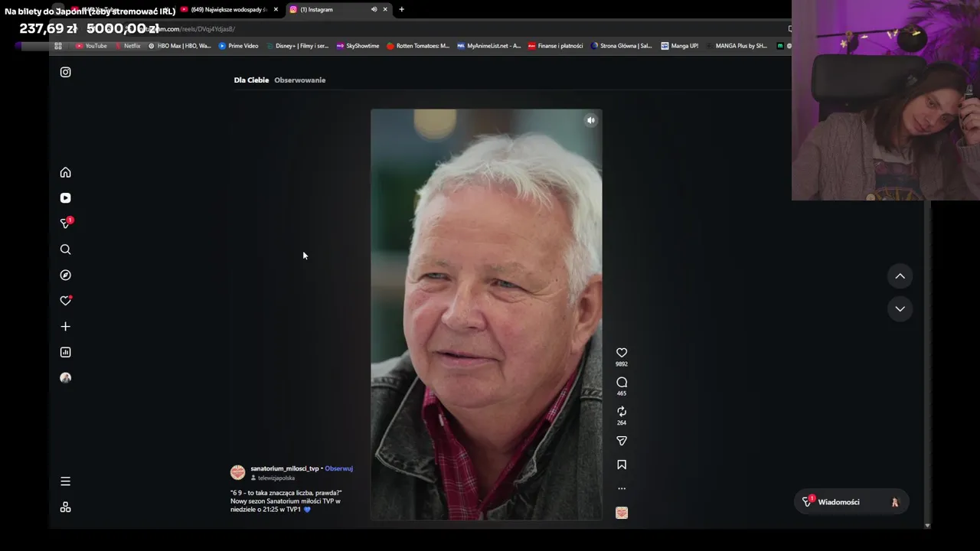Open the Instagram logo home link
Screen dimensions: 980x551
point(65,72)
